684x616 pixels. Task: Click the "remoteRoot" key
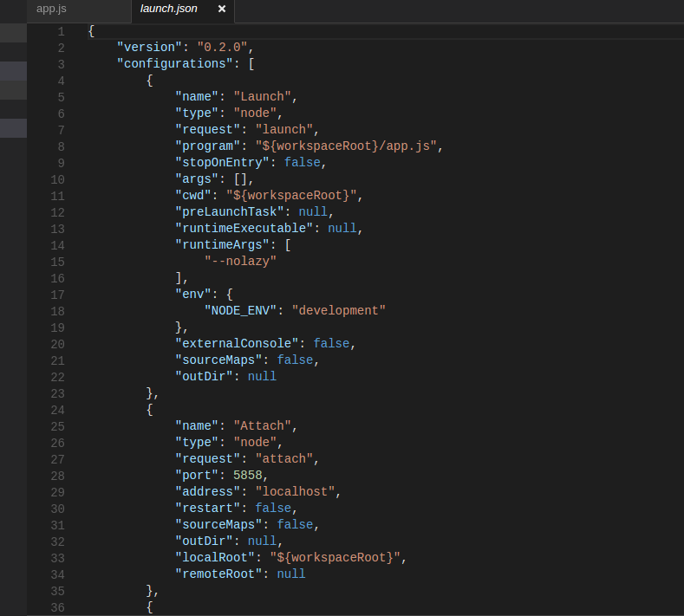(x=218, y=574)
